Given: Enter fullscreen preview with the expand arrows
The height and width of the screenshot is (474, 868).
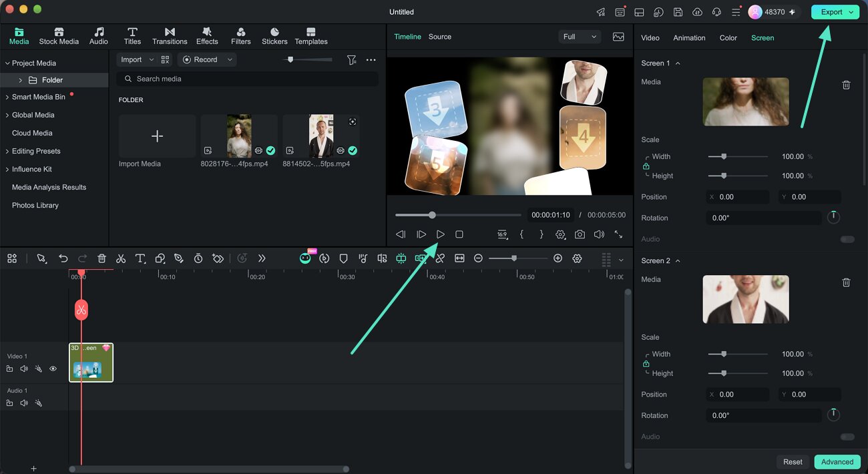Looking at the screenshot, I should [618, 234].
